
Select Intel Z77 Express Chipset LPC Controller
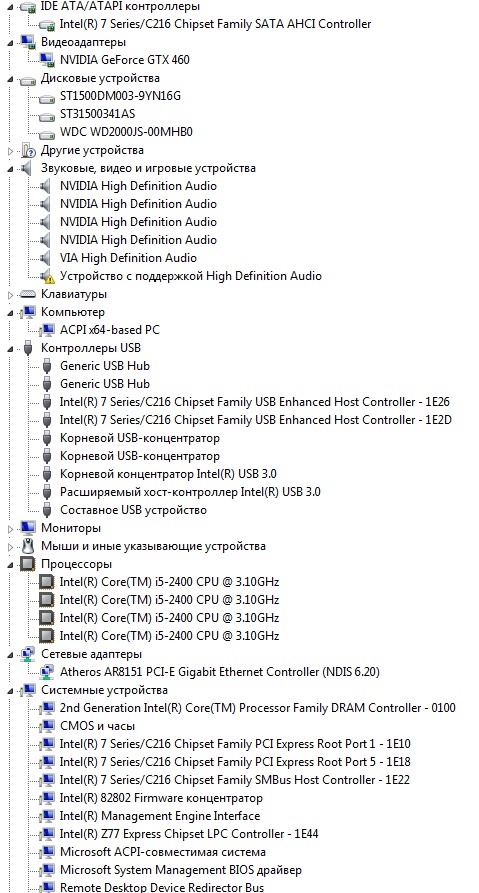point(189,834)
